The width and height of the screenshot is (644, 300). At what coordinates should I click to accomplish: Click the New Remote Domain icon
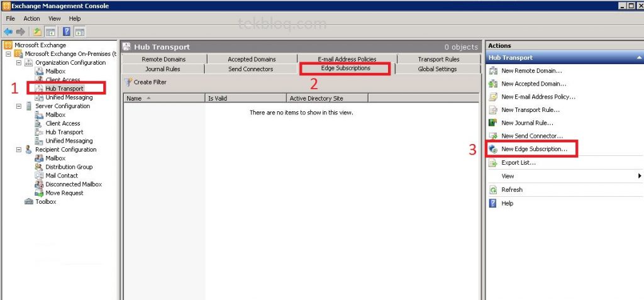point(493,70)
